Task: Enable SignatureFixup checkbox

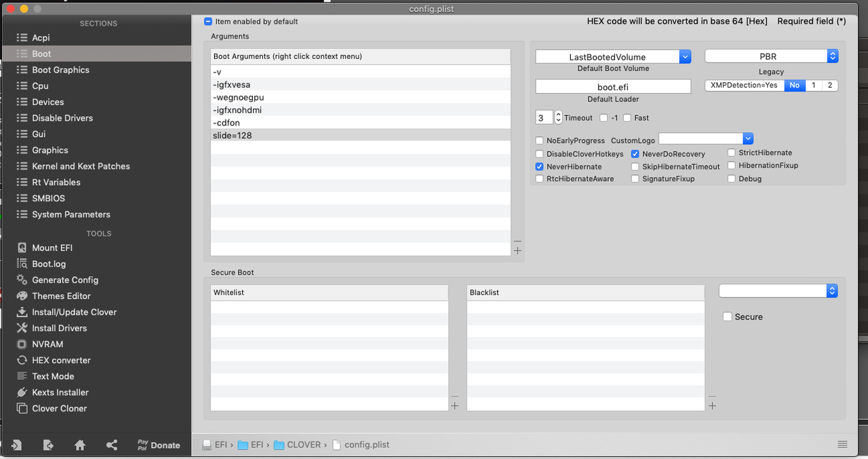Action: tap(635, 179)
